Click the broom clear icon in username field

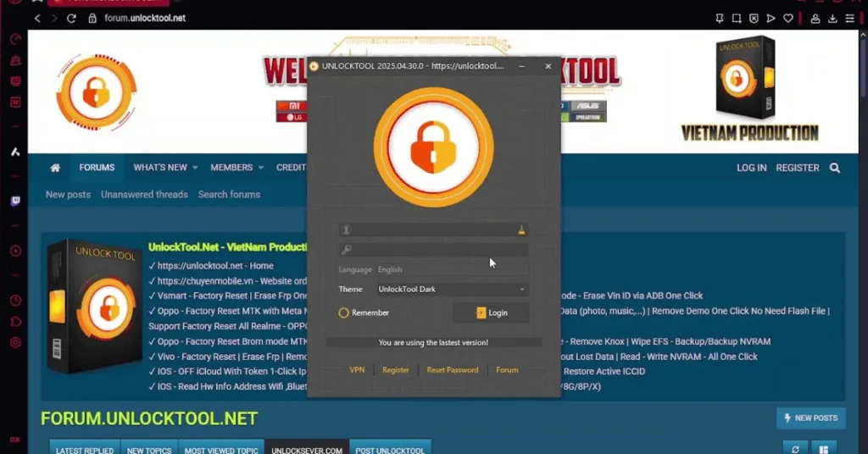[521, 230]
